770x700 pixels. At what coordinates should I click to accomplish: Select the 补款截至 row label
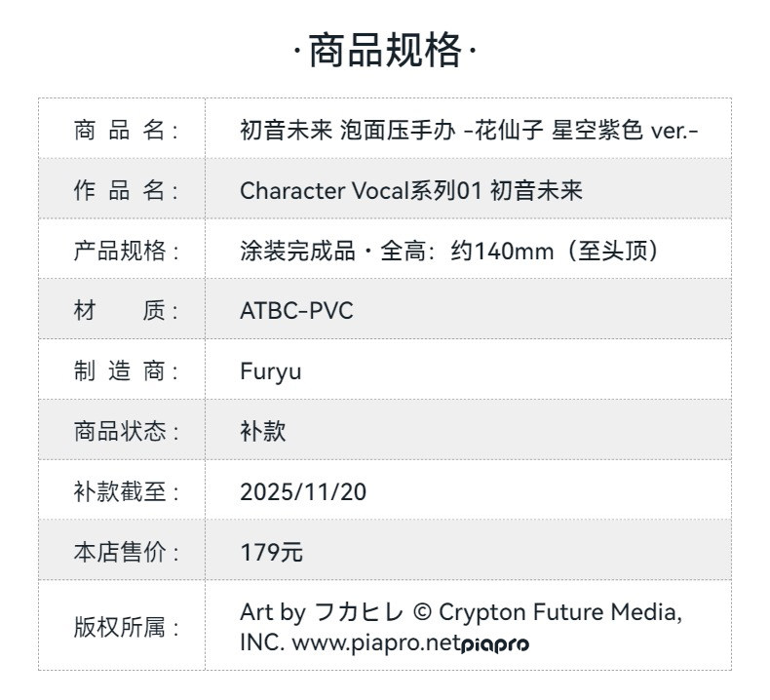click(126, 492)
